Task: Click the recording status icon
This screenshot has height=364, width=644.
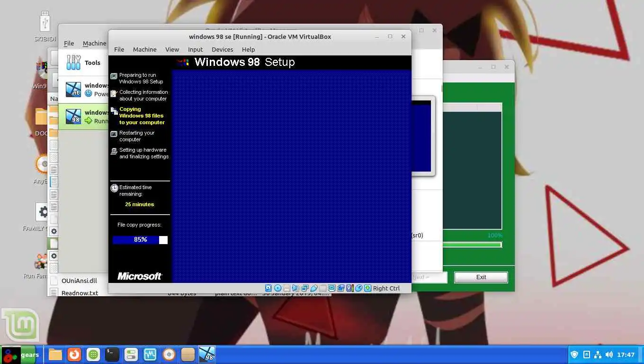Action: coord(340,288)
